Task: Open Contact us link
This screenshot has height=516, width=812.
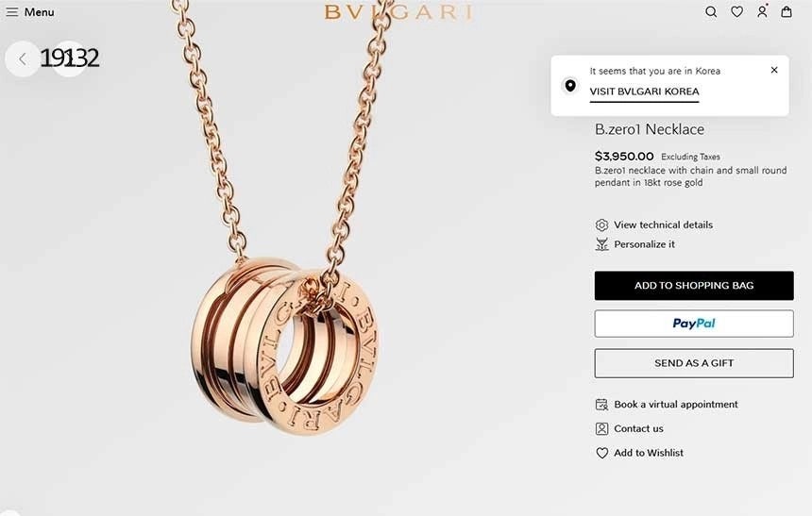Action: 638,428
